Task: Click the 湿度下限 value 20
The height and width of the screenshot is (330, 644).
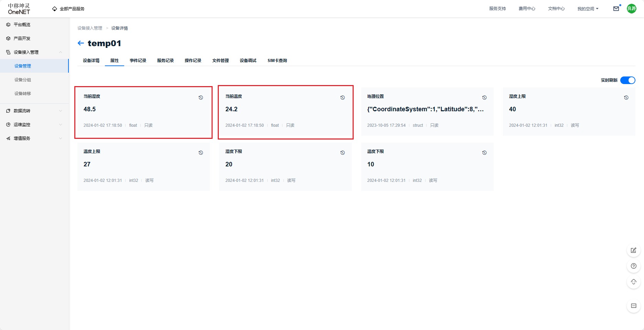Action: (229, 164)
